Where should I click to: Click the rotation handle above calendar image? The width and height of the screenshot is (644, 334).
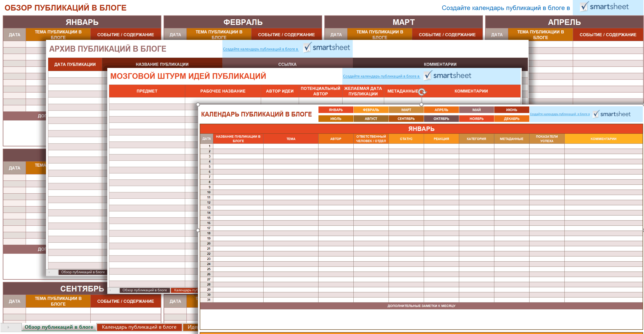pos(422,92)
